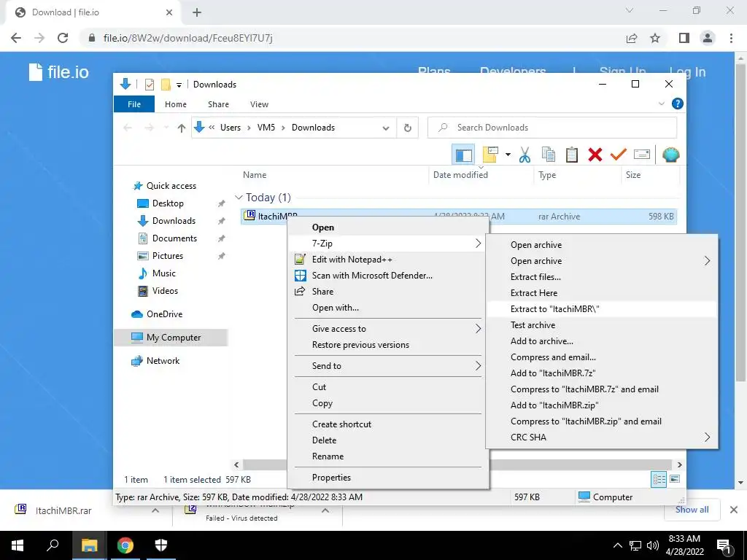Click the Rename toolbar icon
Image resolution: width=747 pixels, height=560 pixels.
[x=642, y=155]
